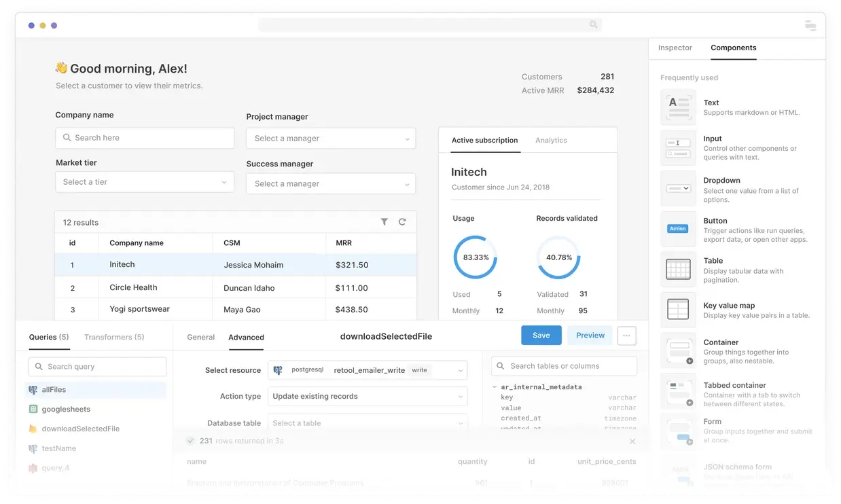Click the Preview button

tap(590, 336)
